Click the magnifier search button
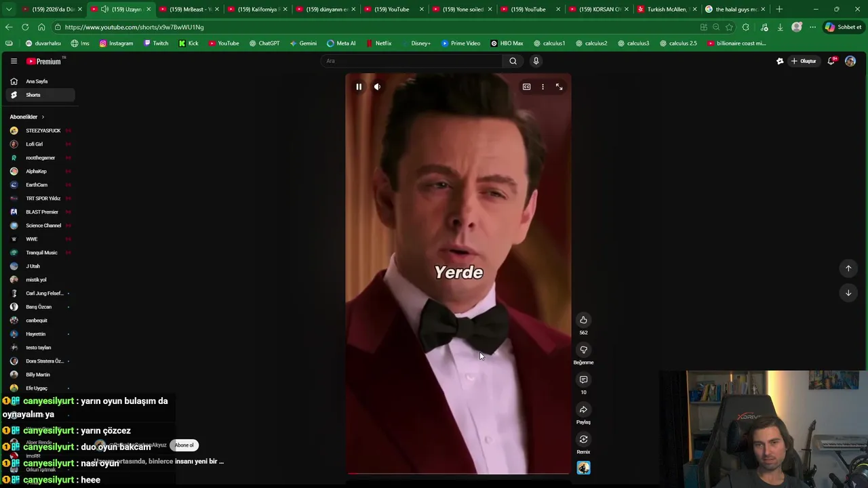Viewport: 868px width, 488px height. click(x=513, y=61)
